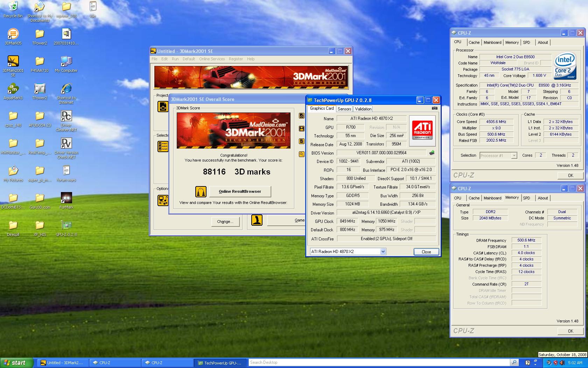Open the TPower2 shortcut icon

coord(40,89)
